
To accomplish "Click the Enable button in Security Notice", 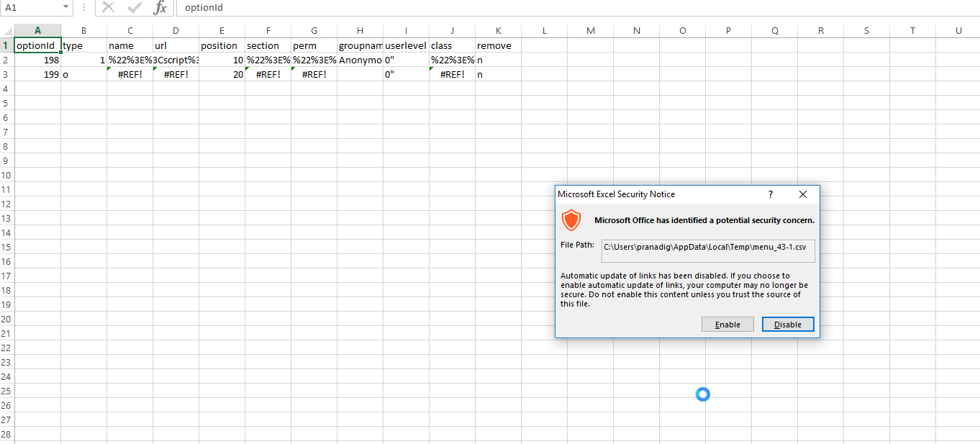I will (727, 325).
